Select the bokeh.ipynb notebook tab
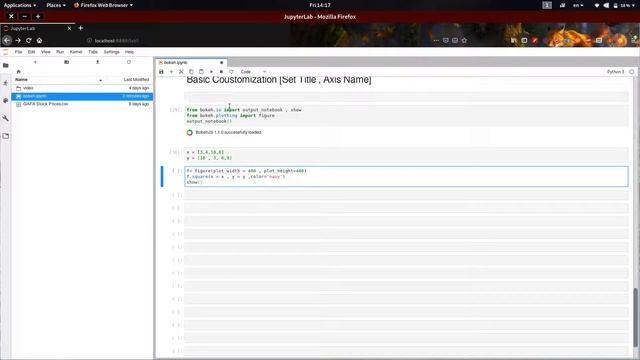640x360 pixels. pos(191,62)
